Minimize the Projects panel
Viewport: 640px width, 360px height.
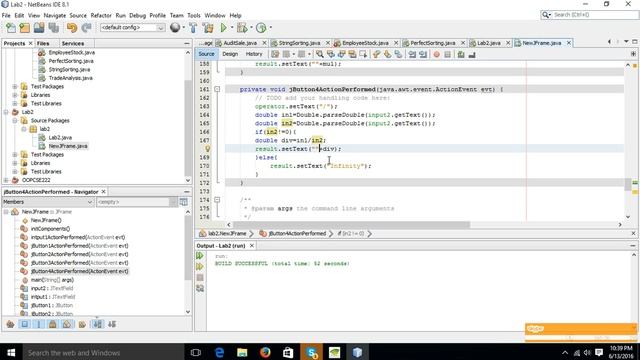187,43
